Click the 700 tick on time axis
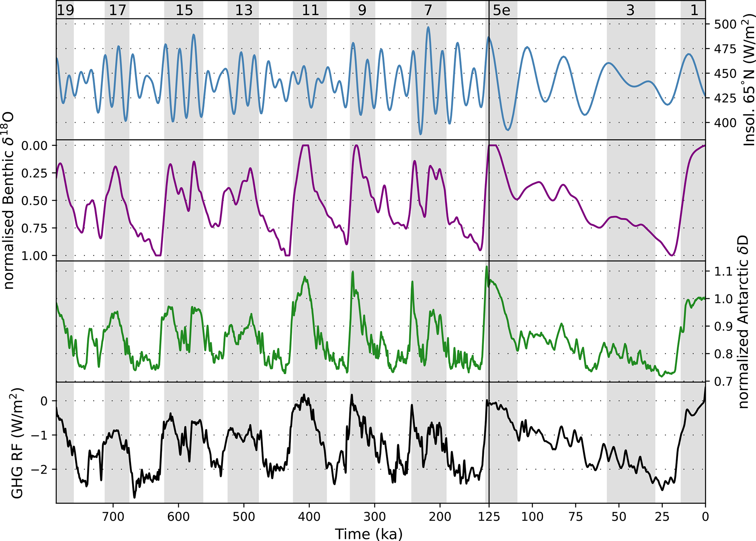Screen dimensions: 756x541 click(x=113, y=516)
